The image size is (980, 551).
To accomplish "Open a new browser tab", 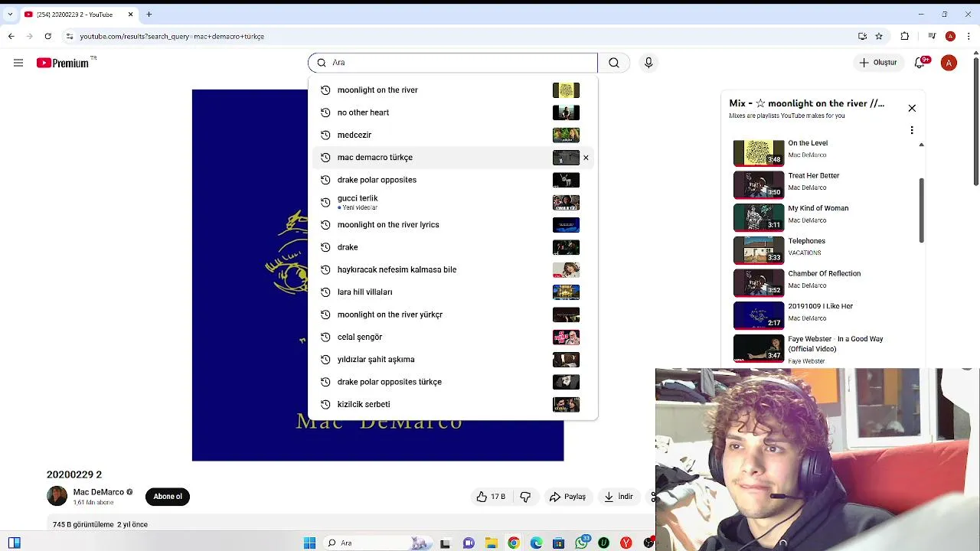I will (x=149, y=15).
